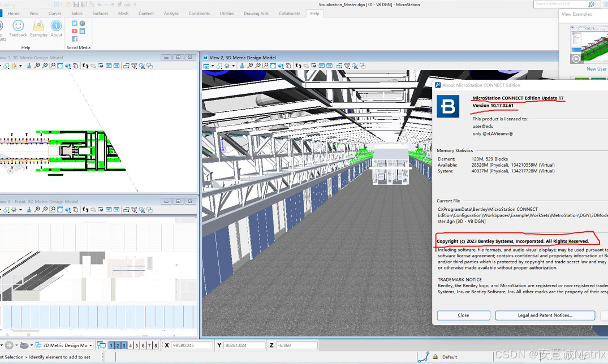Screen dimensions: 608x364
Task: Select Default active level in status bar
Action: coord(450,357)
